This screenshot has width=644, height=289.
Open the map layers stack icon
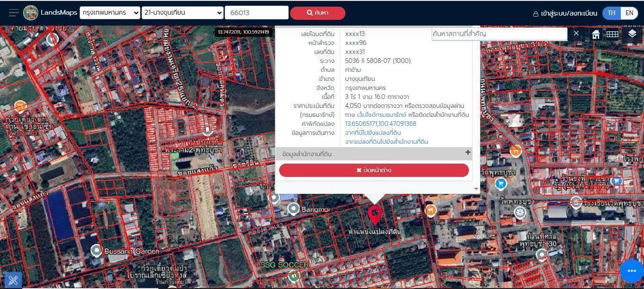pyautogui.click(x=632, y=34)
